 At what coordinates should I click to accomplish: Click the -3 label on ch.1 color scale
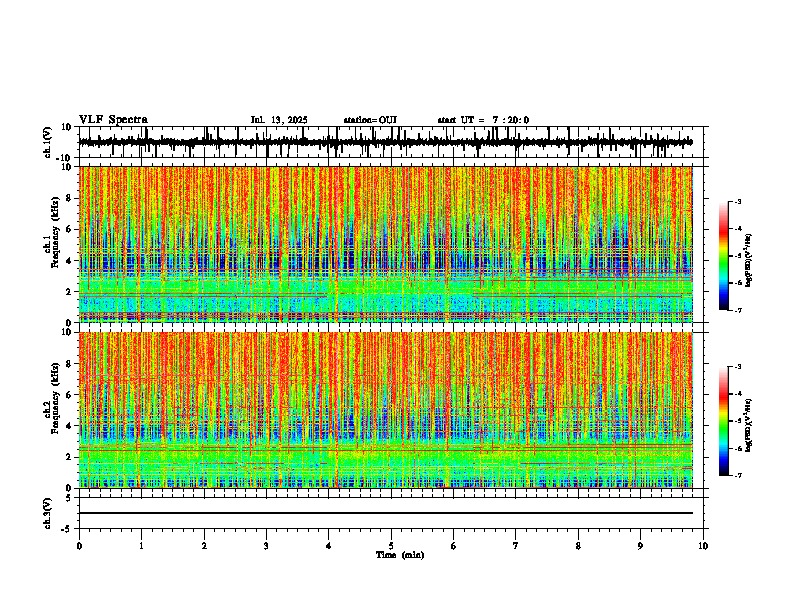(x=738, y=202)
